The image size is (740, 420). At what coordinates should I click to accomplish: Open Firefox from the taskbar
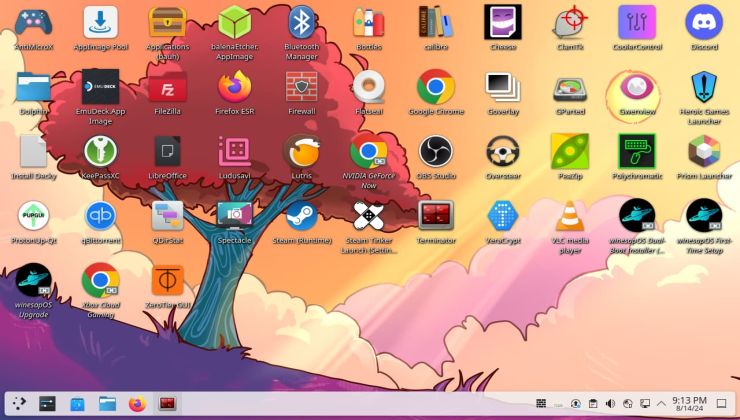137,403
